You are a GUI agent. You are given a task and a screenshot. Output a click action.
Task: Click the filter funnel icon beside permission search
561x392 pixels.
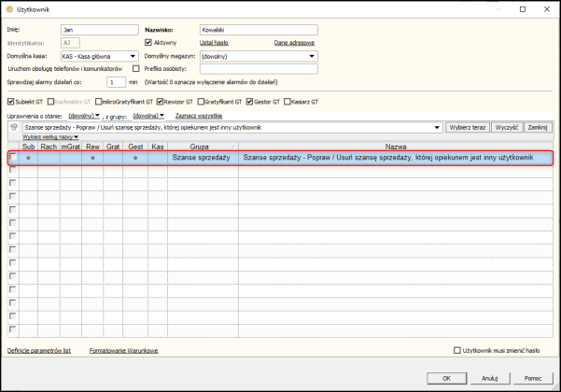pos(14,127)
